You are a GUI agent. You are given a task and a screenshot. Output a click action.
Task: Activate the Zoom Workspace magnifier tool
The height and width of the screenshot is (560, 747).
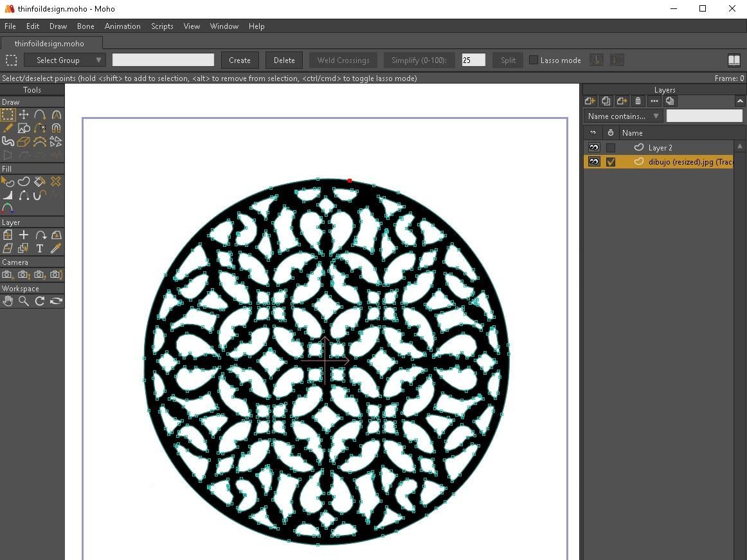[23, 301]
